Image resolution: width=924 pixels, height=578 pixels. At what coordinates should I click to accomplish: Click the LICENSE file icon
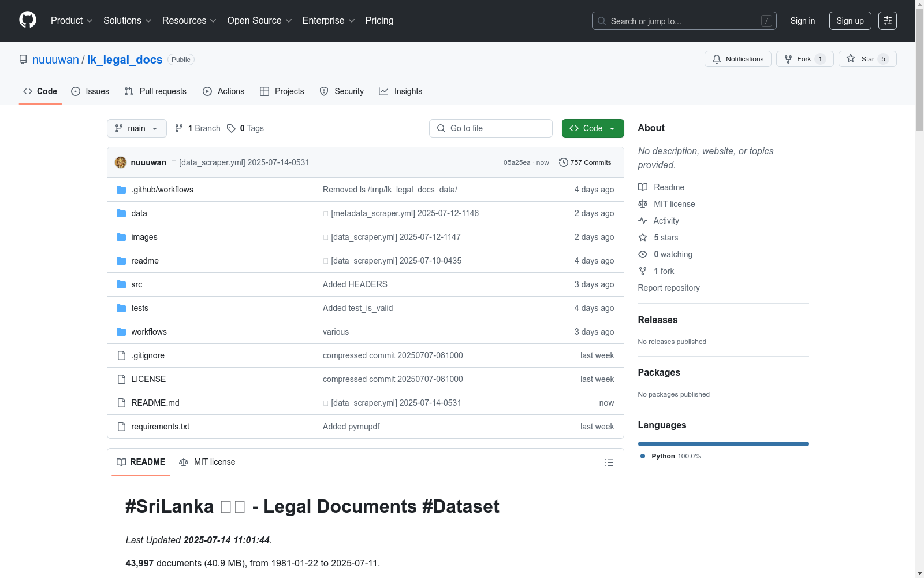click(121, 379)
